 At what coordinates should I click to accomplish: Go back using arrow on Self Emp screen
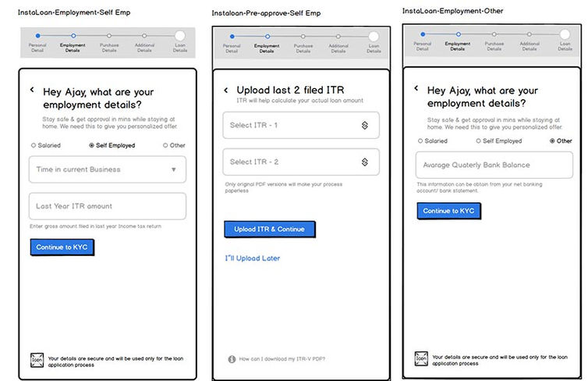click(32, 89)
